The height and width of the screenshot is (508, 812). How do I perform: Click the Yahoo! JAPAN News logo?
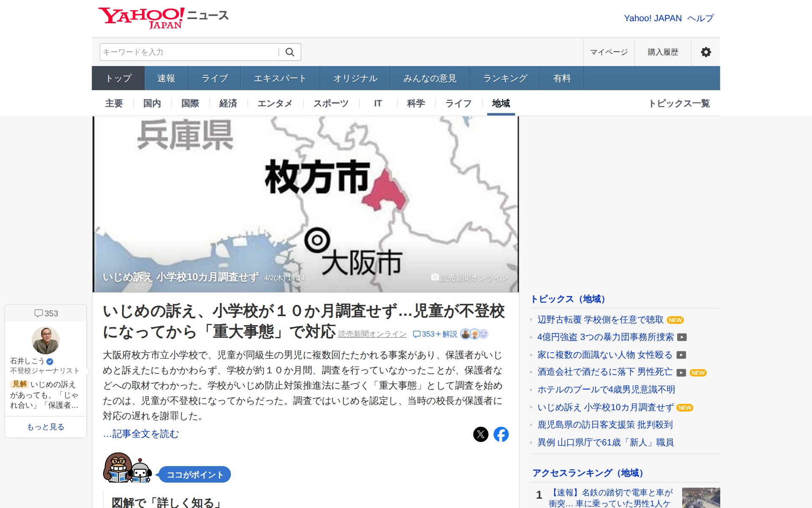[163, 18]
